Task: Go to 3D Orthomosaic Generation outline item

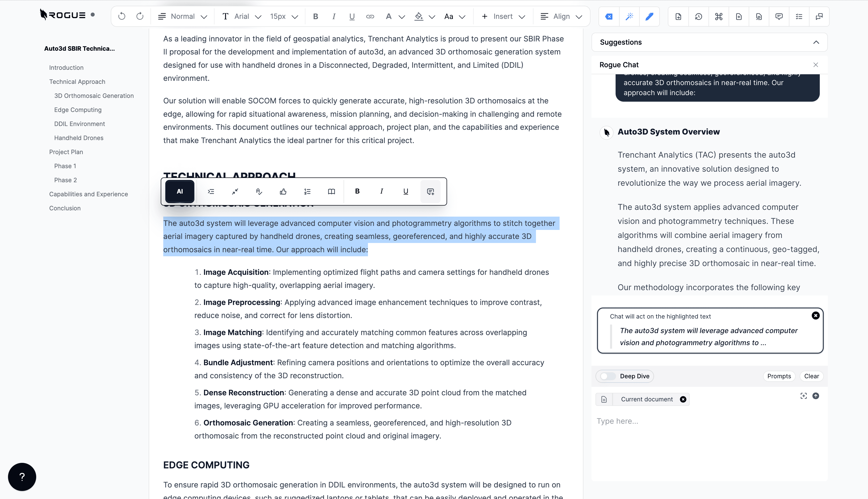Action: pyautogui.click(x=94, y=96)
